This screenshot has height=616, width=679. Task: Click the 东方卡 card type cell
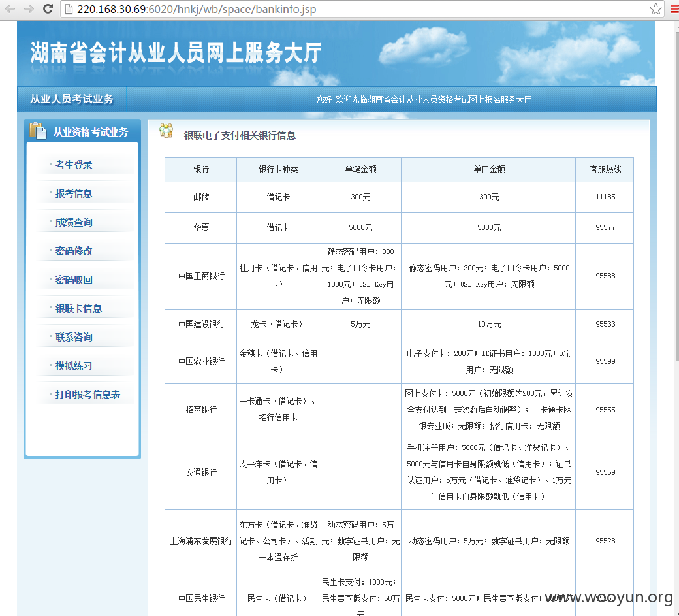point(278,542)
